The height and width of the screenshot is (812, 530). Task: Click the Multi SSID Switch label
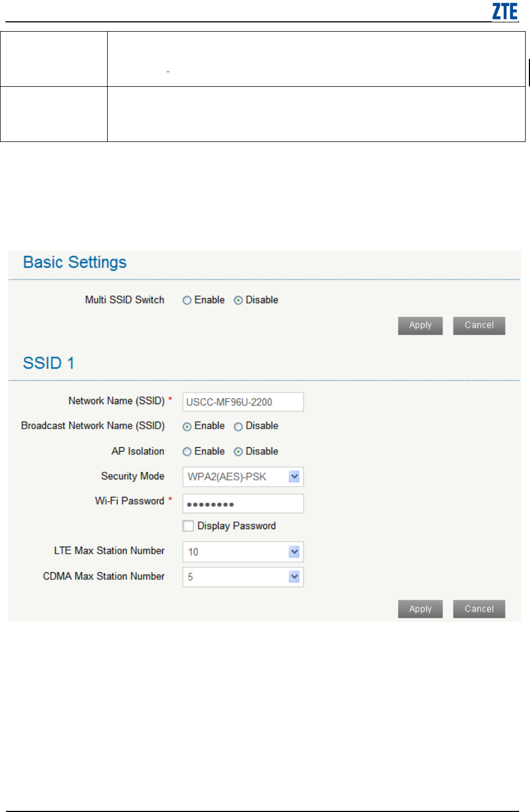(125, 300)
